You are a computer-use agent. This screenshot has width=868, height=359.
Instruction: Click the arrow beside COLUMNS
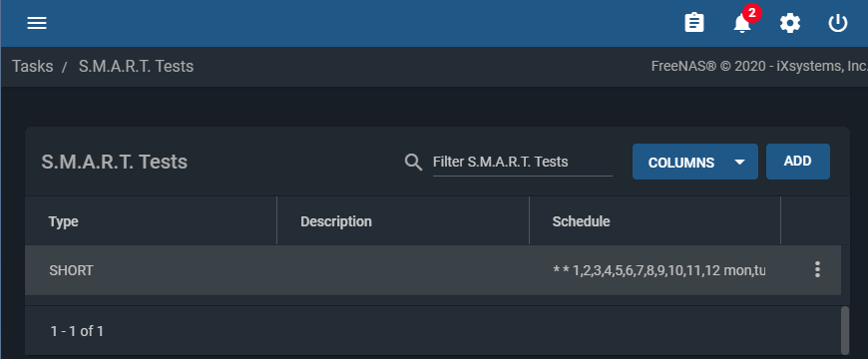(x=739, y=163)
